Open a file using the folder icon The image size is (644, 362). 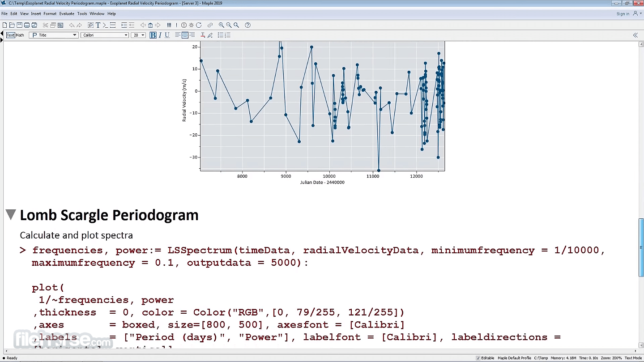[12, 25]
